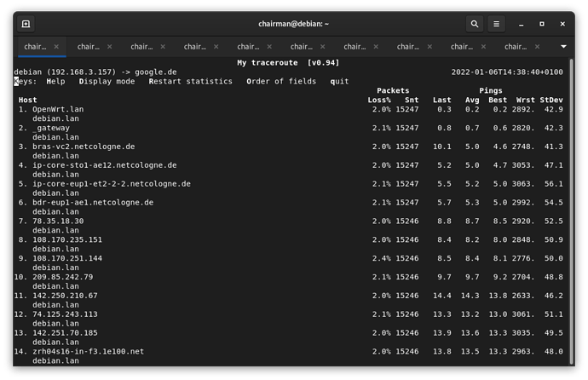The height and width of the screenshot is (380, 588).
Task: Click Order of fields key label
Action: tap(281, 81)
